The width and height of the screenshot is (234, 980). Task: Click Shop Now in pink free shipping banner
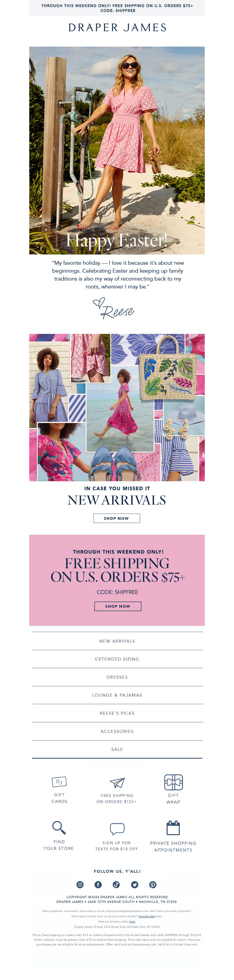pyautogui.click(x=118, y=607)
